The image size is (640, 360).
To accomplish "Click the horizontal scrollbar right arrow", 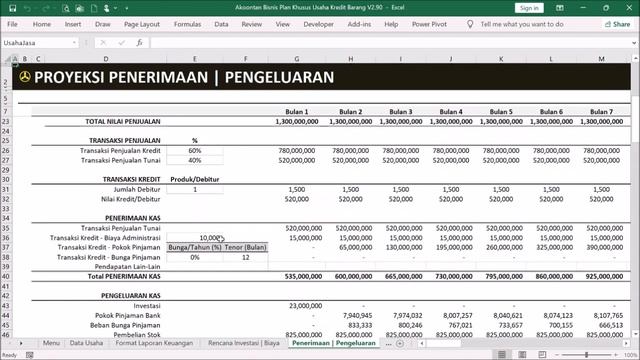I will tap(626, 344).
